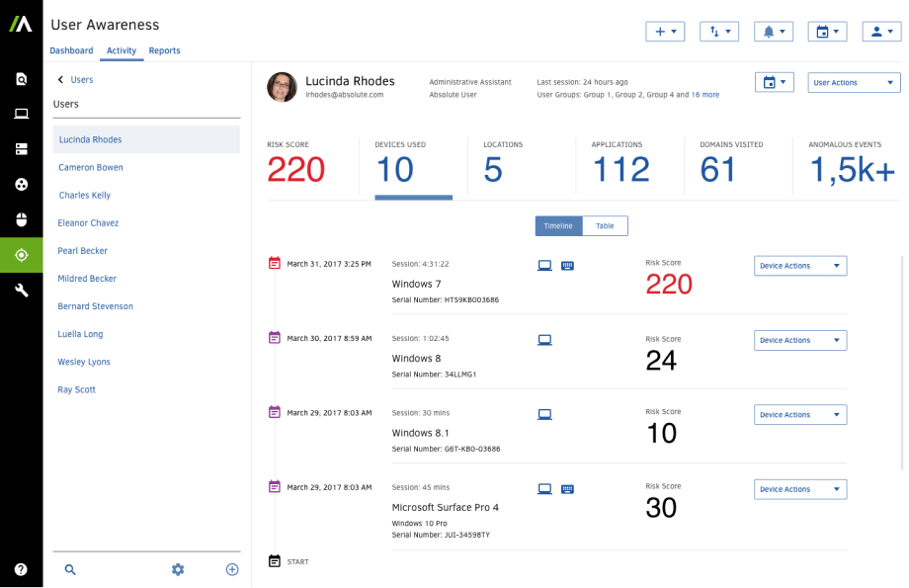Click the add user plus circle icon

(x=232, y=569)
